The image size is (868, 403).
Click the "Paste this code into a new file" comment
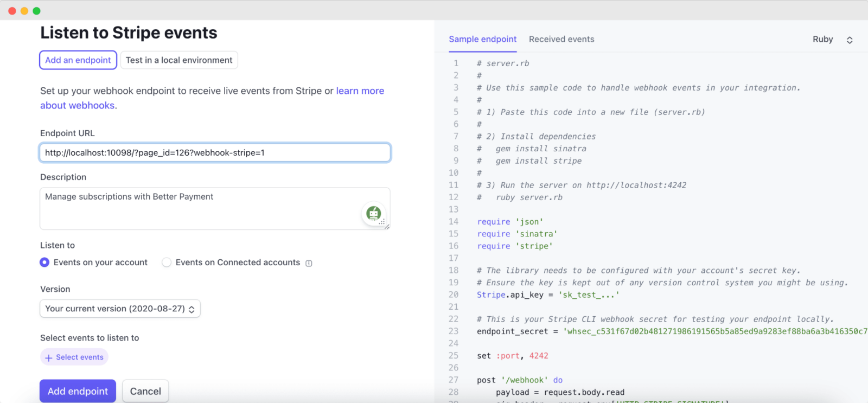click(x=591, y=112)
